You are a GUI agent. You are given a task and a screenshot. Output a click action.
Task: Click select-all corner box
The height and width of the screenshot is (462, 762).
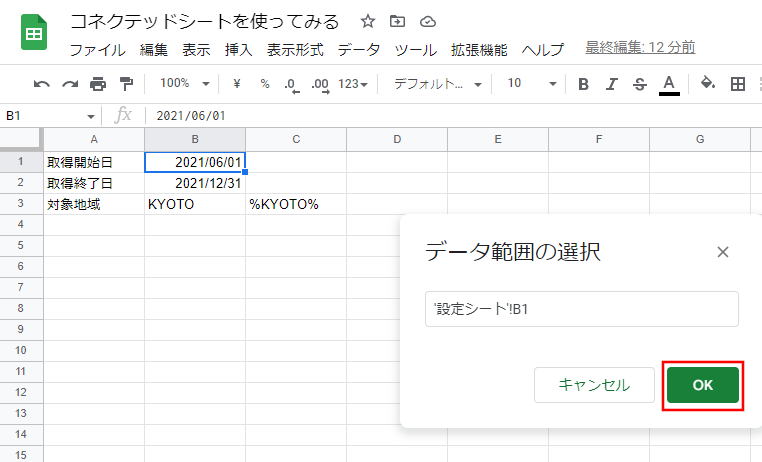click(x=20, y=139)
